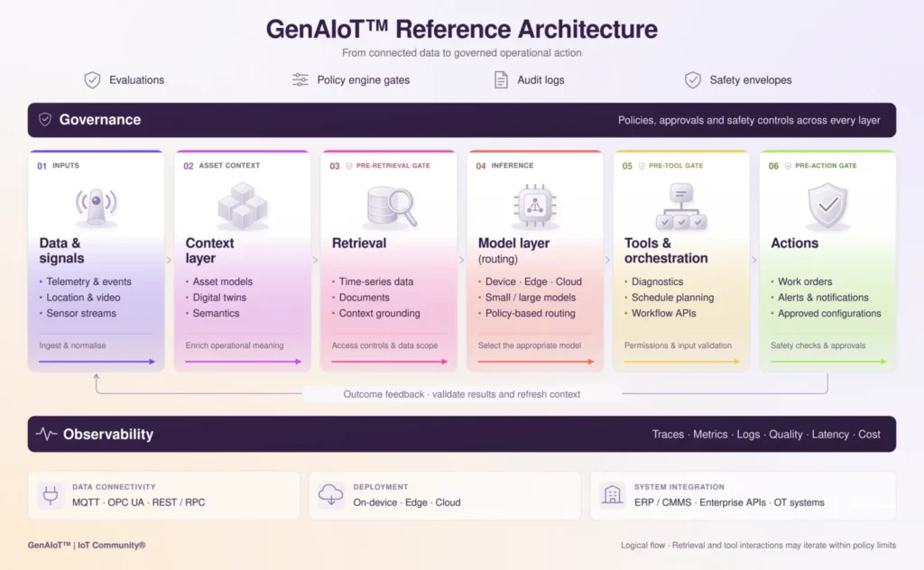Screen dimensions: 924x570
Task: Click the Policy engine gates sliders icon
Action: click(300, 79)
